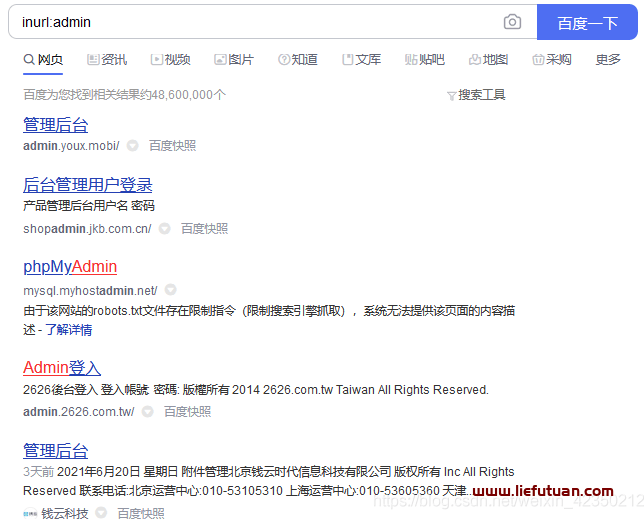Image resolution: width=644 pixels, height=526 pixels.
Task: Open the 知道 tab
Action: point(298,60)
